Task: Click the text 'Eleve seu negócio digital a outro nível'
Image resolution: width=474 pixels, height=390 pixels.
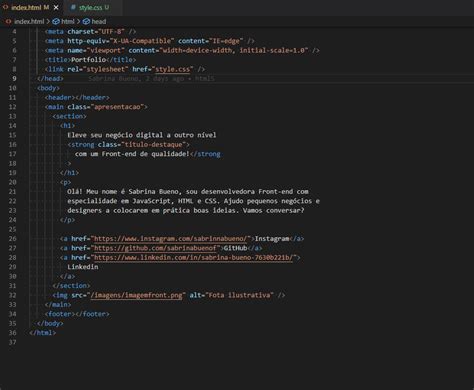Action: (142, 135)
